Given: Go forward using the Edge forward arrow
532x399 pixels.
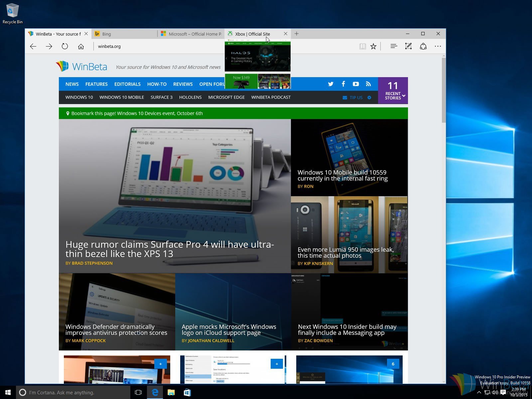Looking at the screenshot, I should 49,46.
